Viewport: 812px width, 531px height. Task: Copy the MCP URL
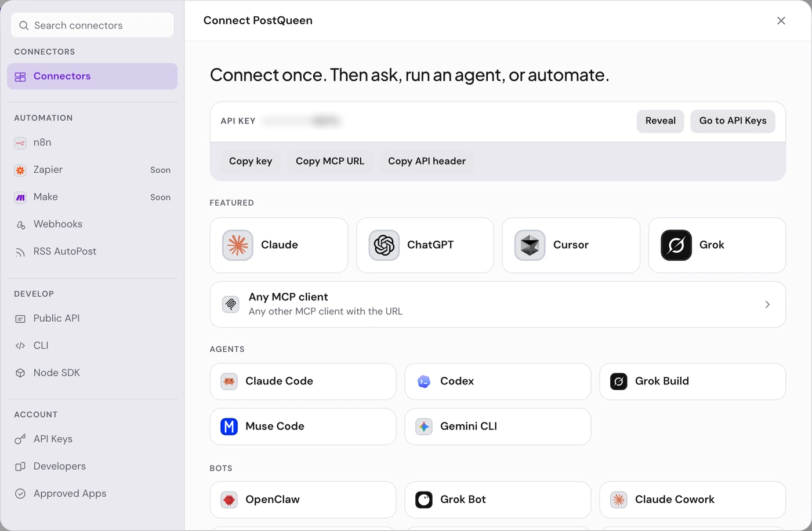330,161
